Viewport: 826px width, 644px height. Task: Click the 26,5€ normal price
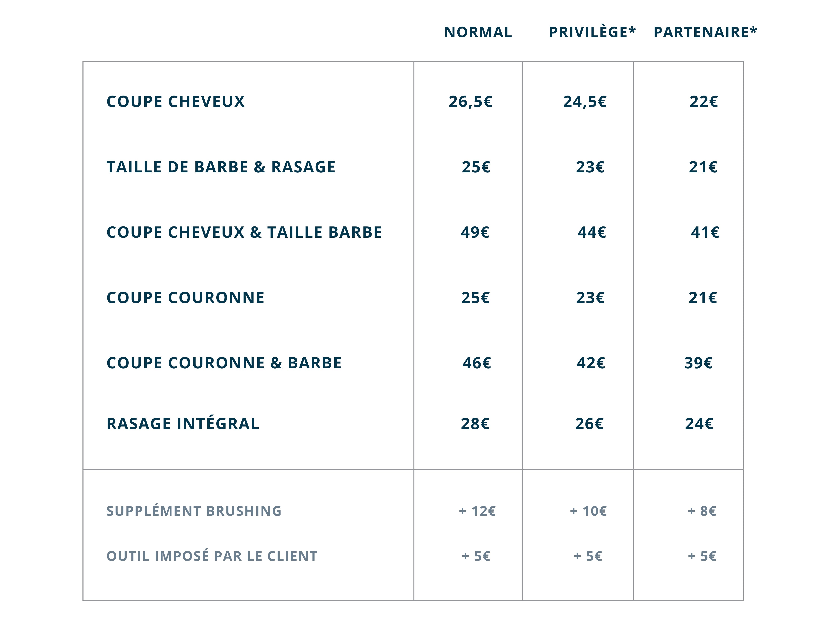click(x=471, y=102)
